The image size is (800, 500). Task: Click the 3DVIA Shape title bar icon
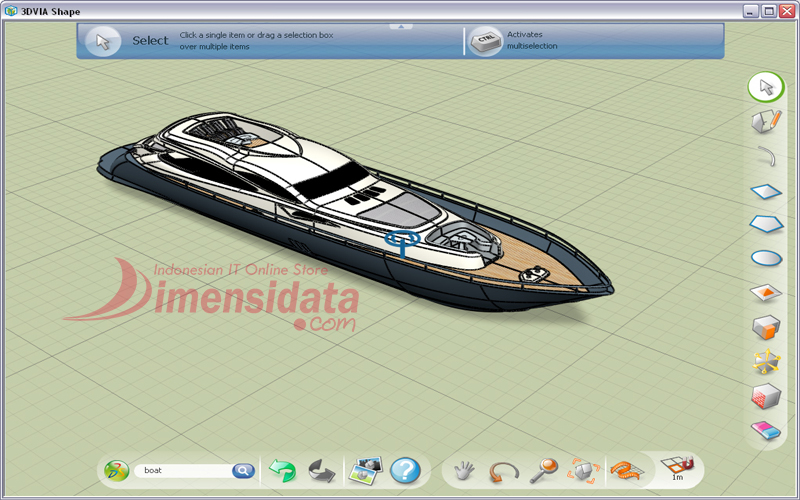pyautogui.click(x=10, y=11)
